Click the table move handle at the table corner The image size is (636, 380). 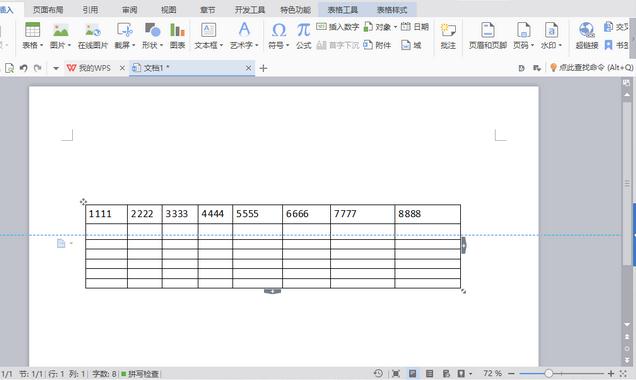[83, 202]
